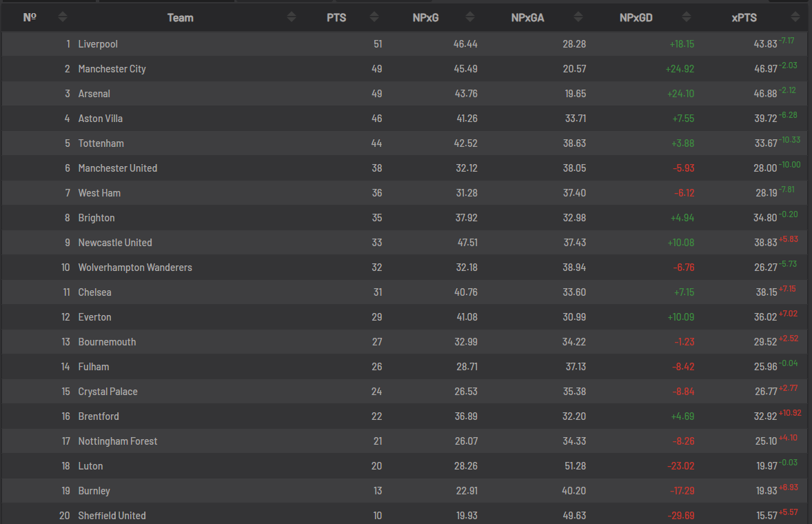Open Brentford team link

[x=99, y=416]
